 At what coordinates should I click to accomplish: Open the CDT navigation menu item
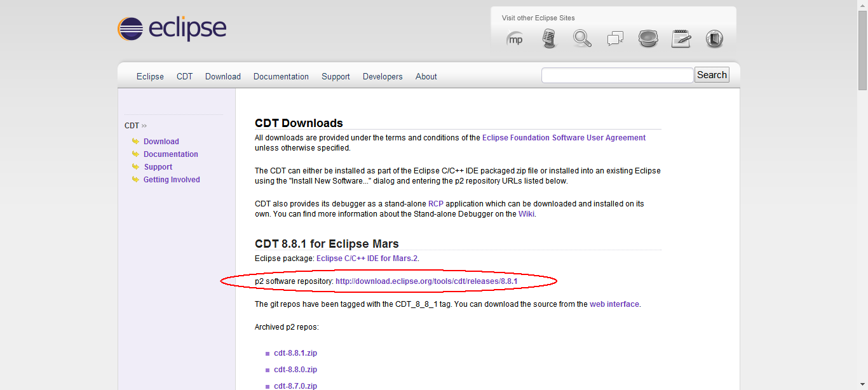click(184, 76)
